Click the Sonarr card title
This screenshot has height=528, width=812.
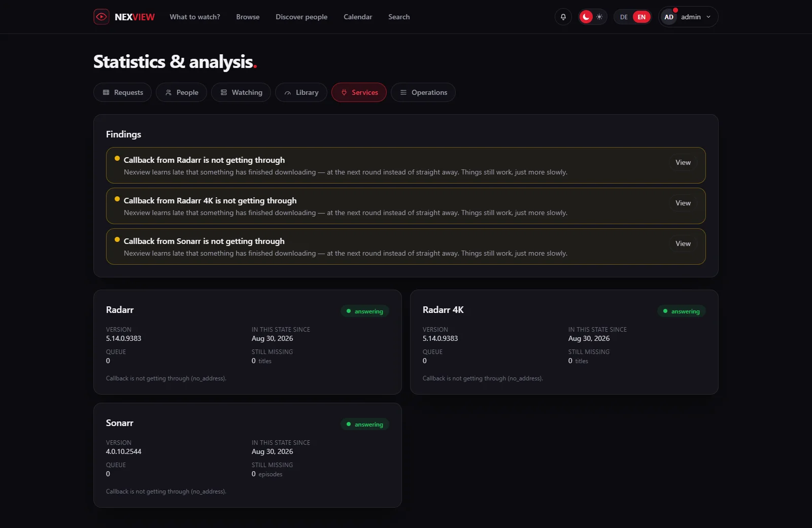click(x=120, y=423)
